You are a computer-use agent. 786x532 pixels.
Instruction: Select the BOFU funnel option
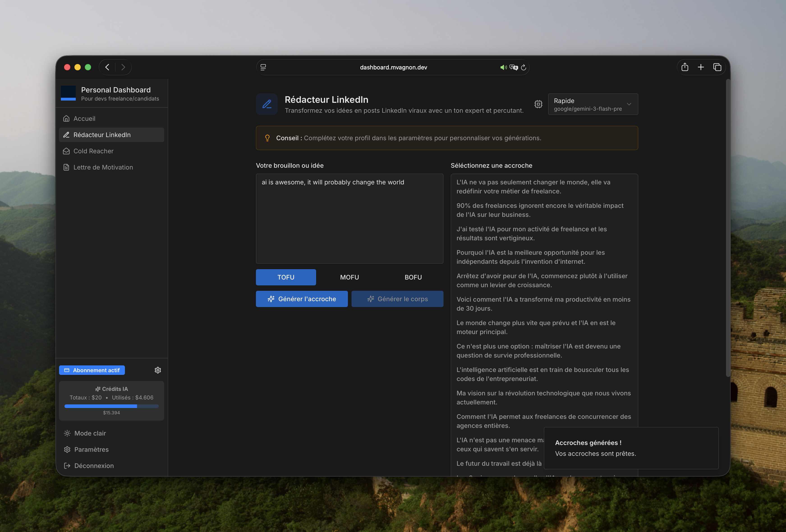coord(413,277)
